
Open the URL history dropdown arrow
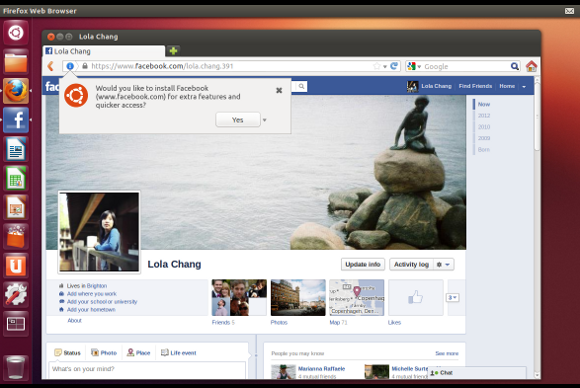tap(385, 67)
